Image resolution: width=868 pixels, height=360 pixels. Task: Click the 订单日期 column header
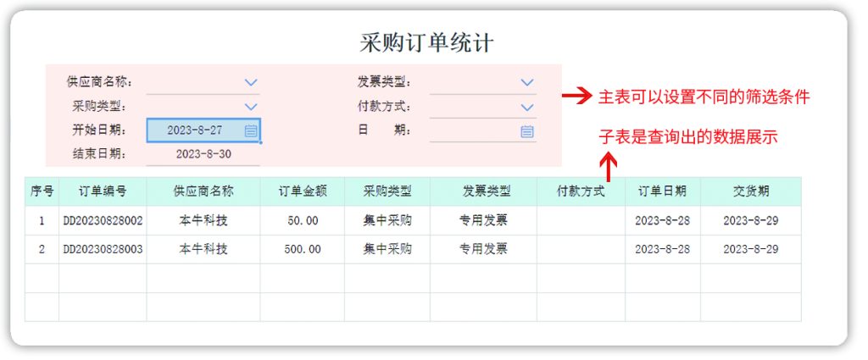663,191
